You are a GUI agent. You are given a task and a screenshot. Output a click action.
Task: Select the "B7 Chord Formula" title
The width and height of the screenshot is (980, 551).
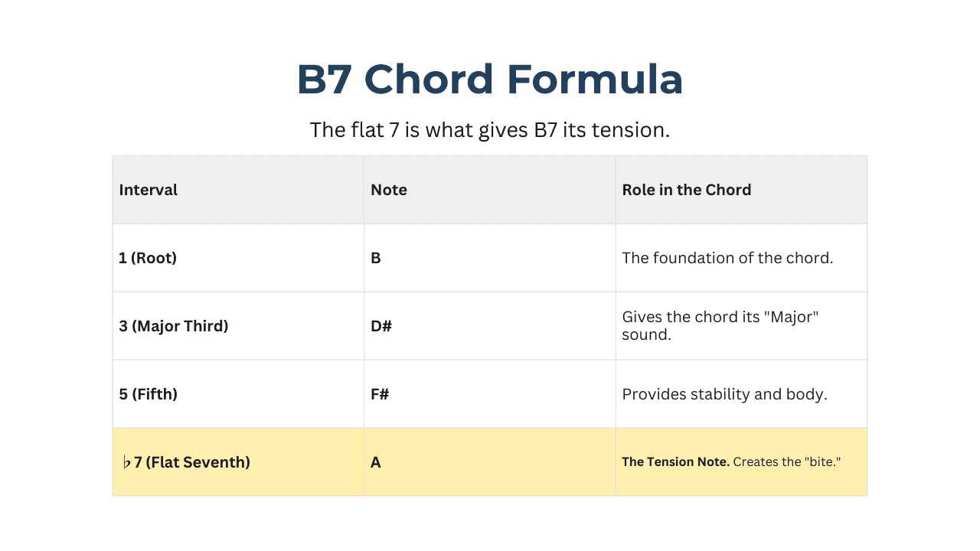[489, 79]
